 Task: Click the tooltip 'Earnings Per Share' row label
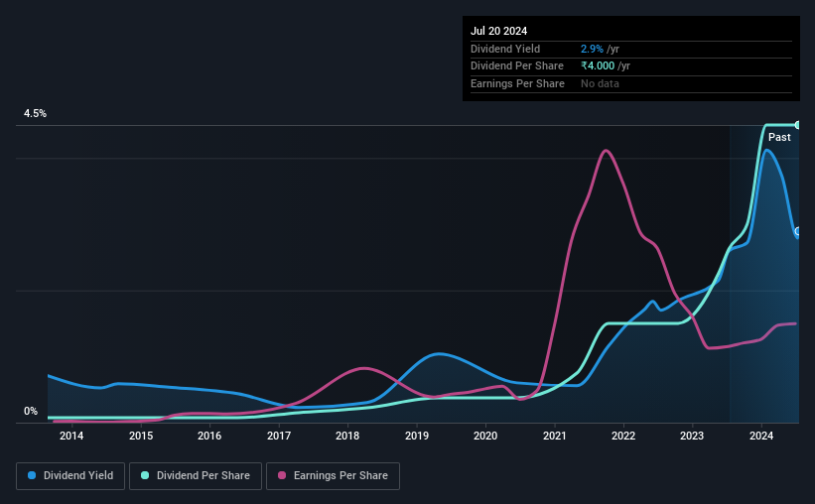click(517, 83)
